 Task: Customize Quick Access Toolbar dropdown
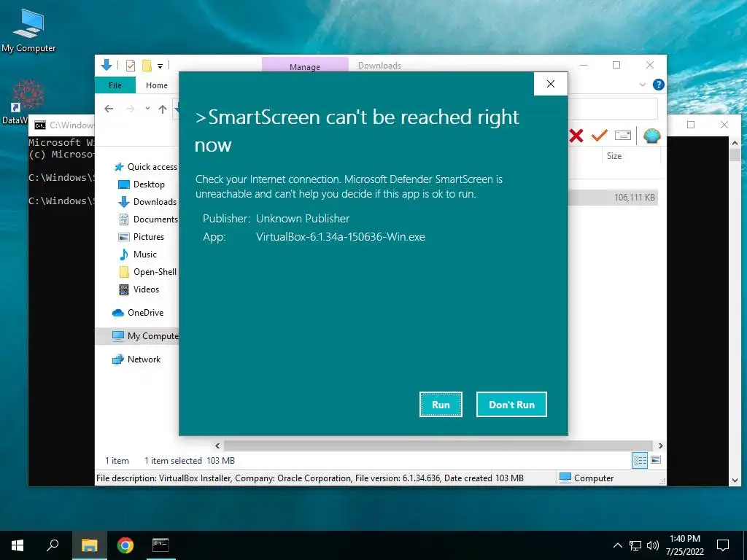(160, 66)
